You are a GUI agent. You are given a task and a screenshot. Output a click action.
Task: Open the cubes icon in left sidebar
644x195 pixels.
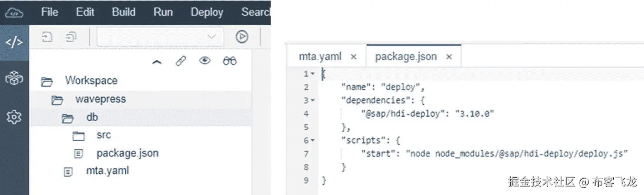pyautogui.click(x=14, y=79)
